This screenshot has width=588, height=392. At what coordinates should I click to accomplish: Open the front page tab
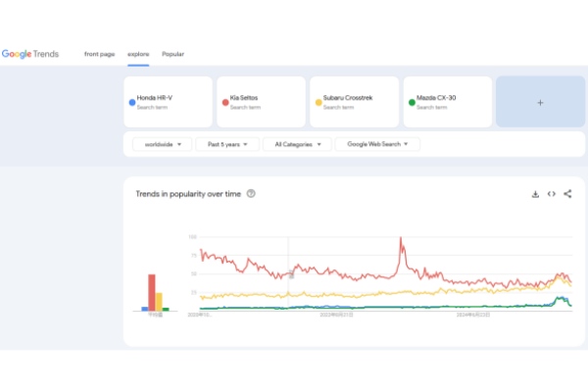pos(99,54)
